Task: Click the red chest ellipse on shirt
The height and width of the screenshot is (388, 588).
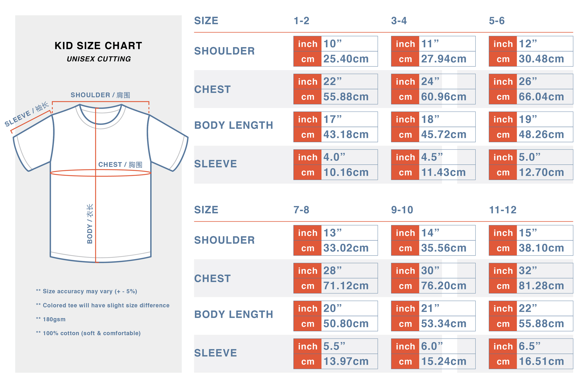Action: pos(101,173)
